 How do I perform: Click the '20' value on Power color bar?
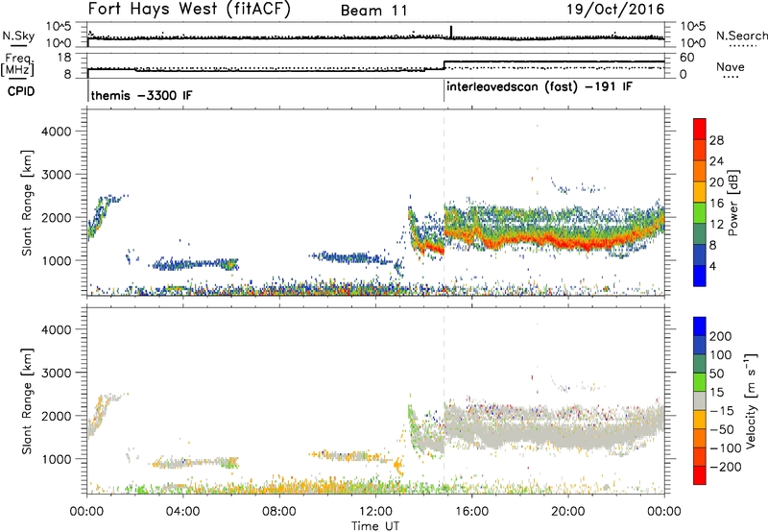click(x=716, y=182)
